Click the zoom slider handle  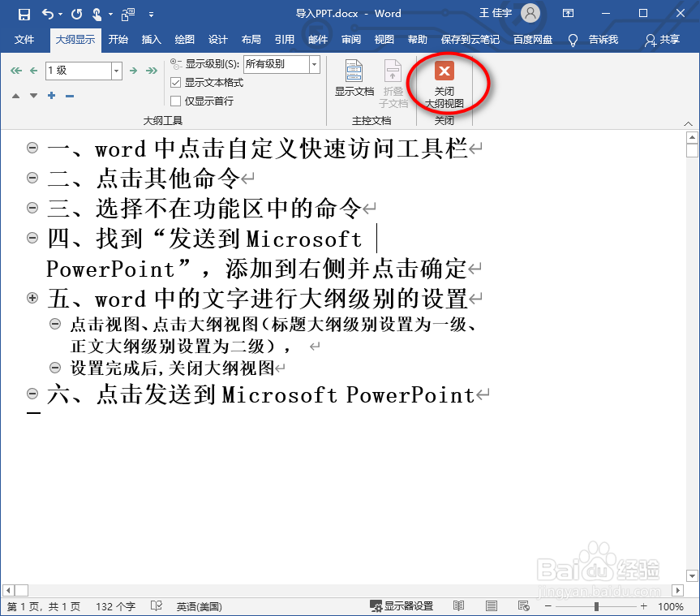(x=596, y=606)
